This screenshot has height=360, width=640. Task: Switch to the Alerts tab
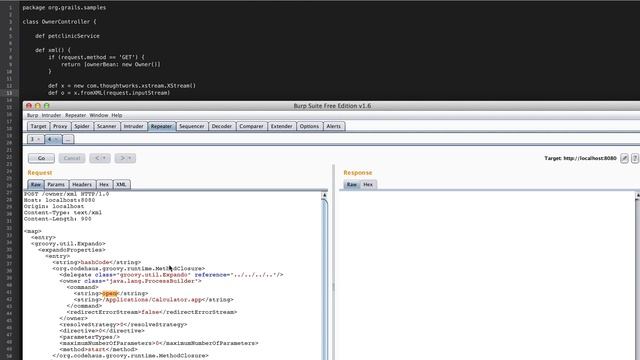point(333,127)
